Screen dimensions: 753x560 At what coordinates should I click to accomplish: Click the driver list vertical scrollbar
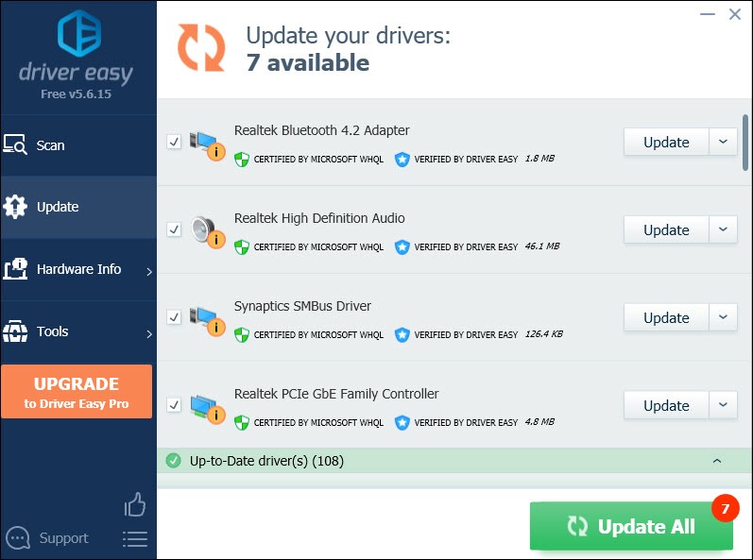pyautogui.click(x=745, y=142)
